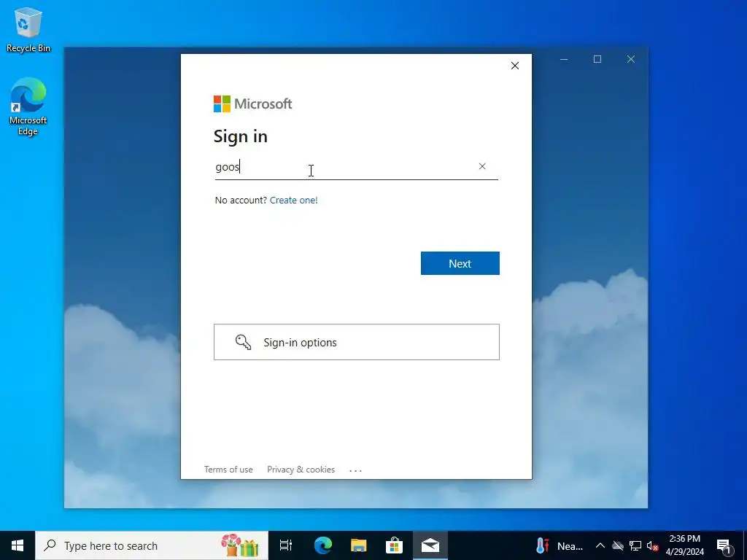This screenshot has width=747, height=560.
Task: Launch Microsoft Edge desktop shortcut
Action: [x=28, y=106]
